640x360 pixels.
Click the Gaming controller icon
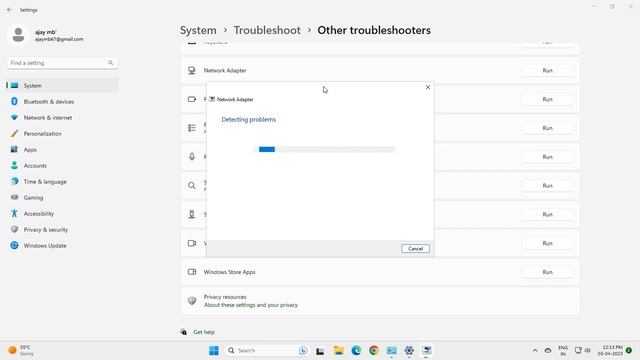[14, 197]
